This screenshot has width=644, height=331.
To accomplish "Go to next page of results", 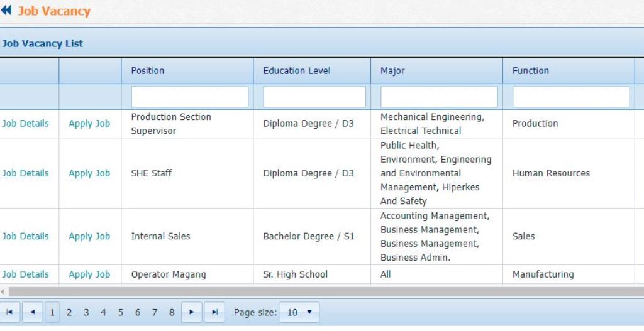I will [x=192, y=312].
